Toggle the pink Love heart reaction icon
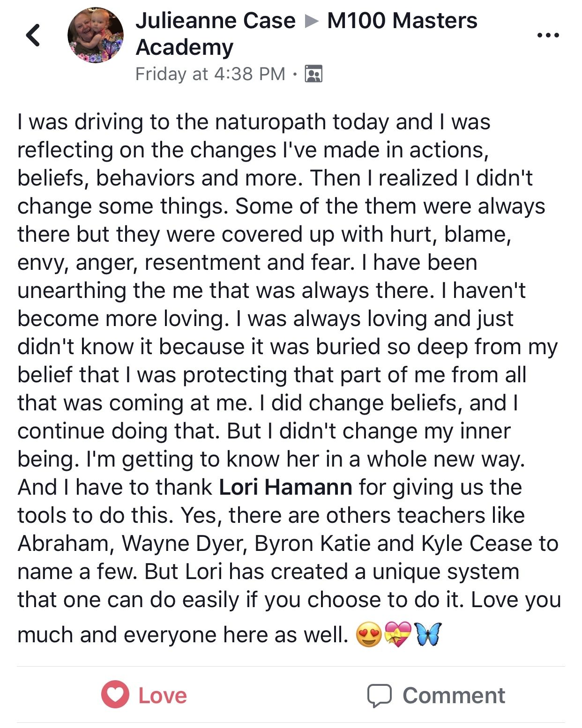 115,695
